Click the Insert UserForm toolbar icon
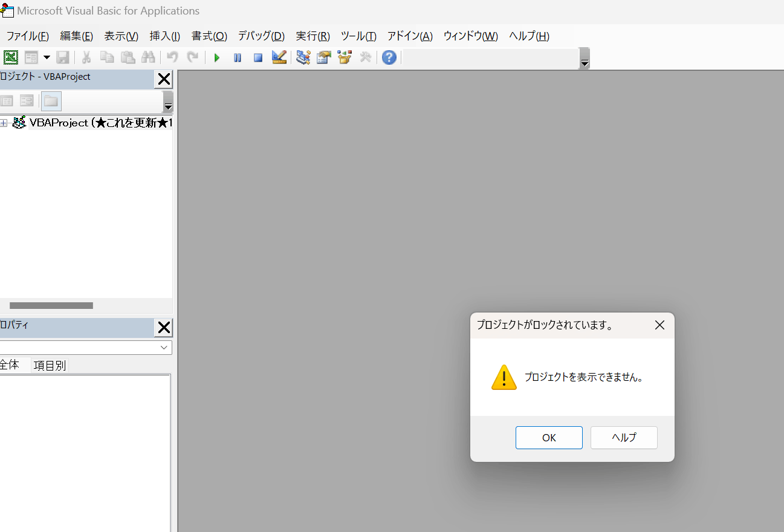Screen dimensions: 784x532 click(31, 57)
